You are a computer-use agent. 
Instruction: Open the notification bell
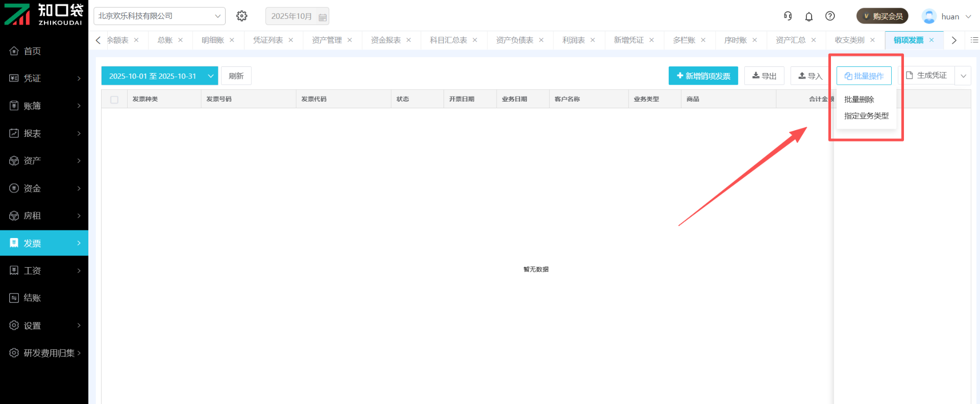[809, 16]
